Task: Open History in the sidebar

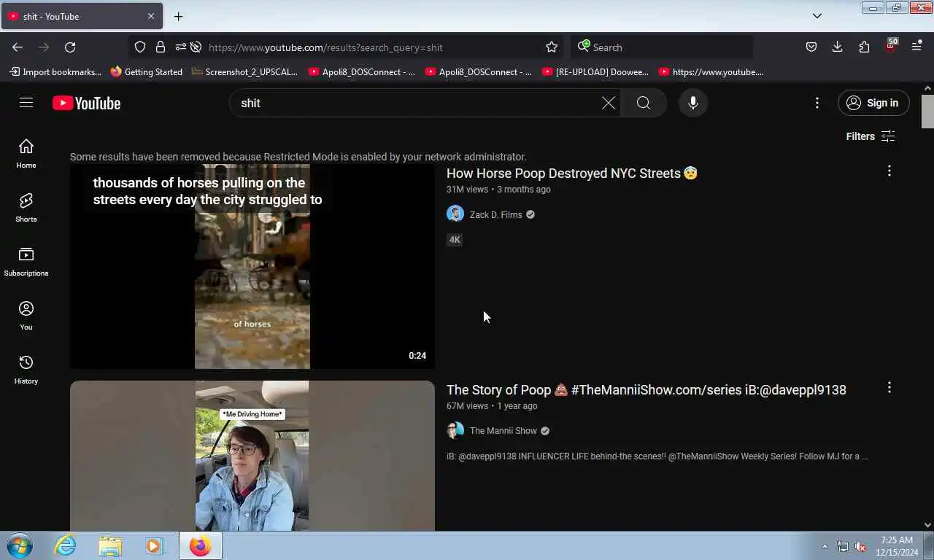Action: click(26, 370)
